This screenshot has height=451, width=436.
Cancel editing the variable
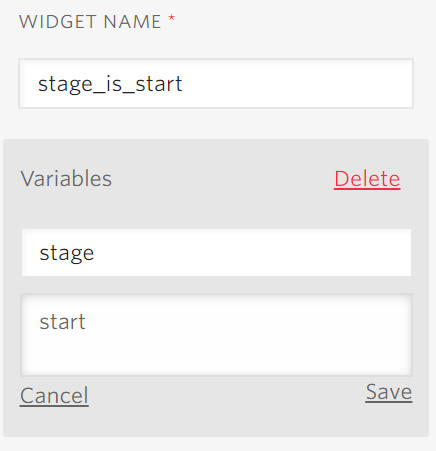(54, 396)
